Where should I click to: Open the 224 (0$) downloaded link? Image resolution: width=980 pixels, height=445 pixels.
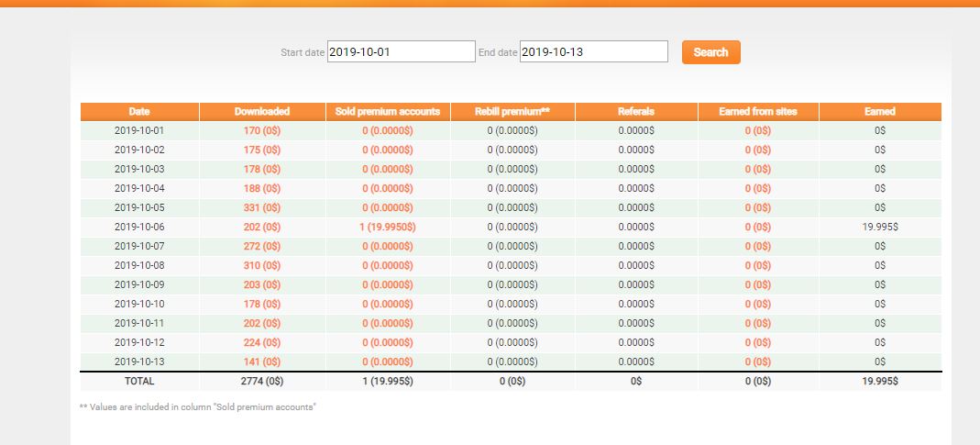click(x=262, y=342)
